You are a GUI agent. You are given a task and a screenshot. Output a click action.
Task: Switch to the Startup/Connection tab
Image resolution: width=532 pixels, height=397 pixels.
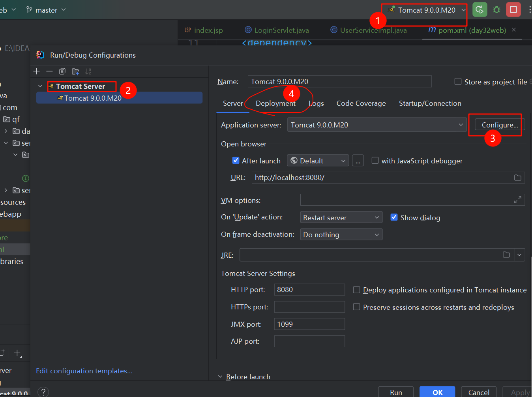(x=430, y=103)
